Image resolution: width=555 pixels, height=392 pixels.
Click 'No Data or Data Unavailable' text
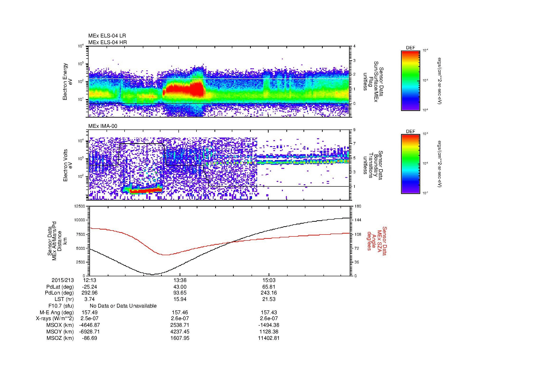click(x=123, y=306)
